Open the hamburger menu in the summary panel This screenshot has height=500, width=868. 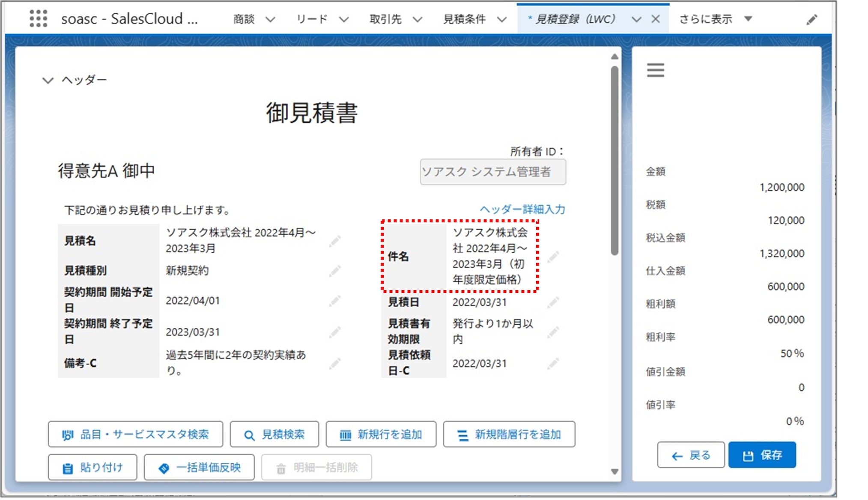[x=656, y=70]
